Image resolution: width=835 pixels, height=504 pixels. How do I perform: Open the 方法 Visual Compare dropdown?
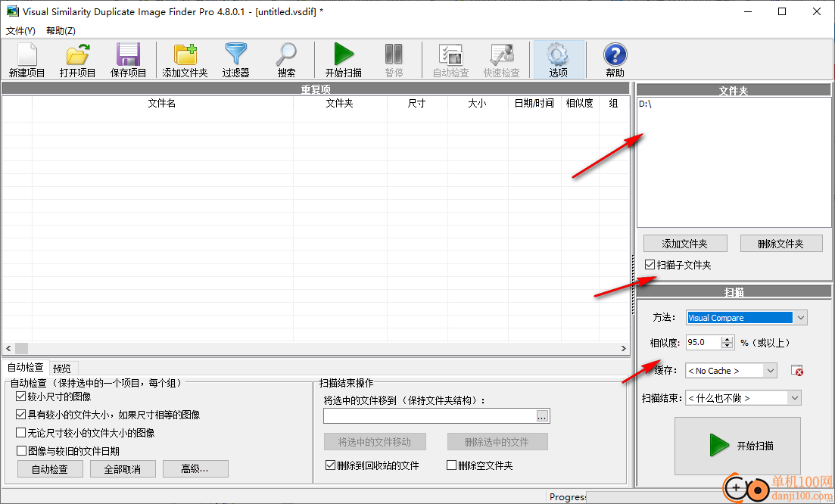click(800, 318)
